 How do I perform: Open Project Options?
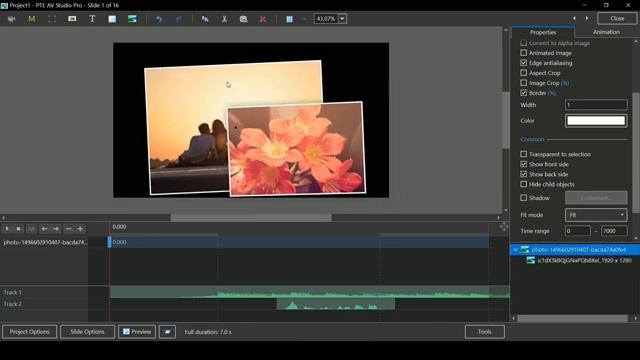pos(29,331)
